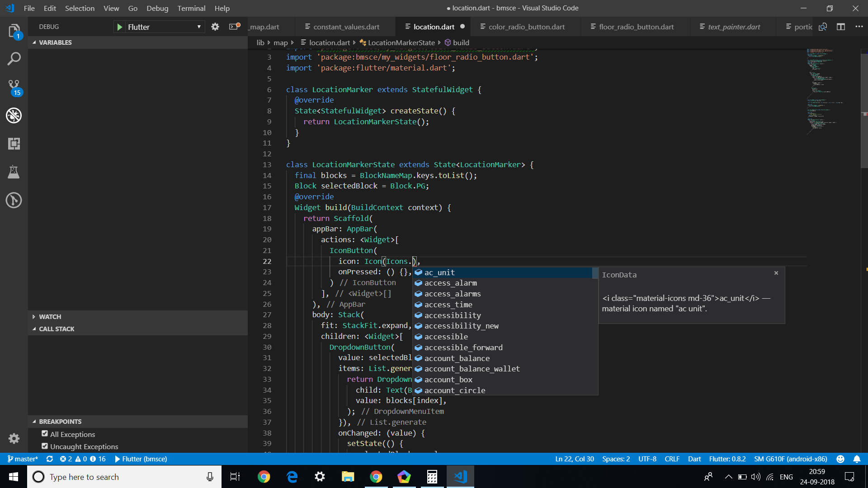This screenshot has width=868, height=488.
Task: Select ac_unit from the suggestion list
Action: pyautogui.click(x=439, y=272)
